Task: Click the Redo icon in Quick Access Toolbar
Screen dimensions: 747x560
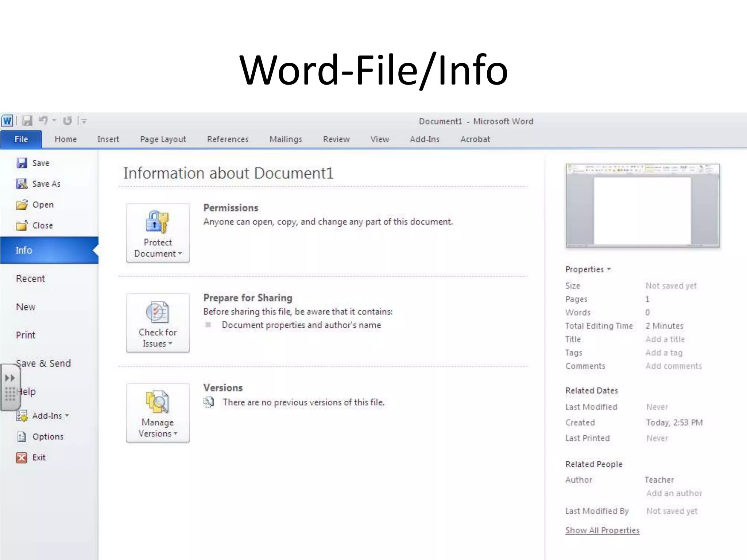Action: [67, 121]
